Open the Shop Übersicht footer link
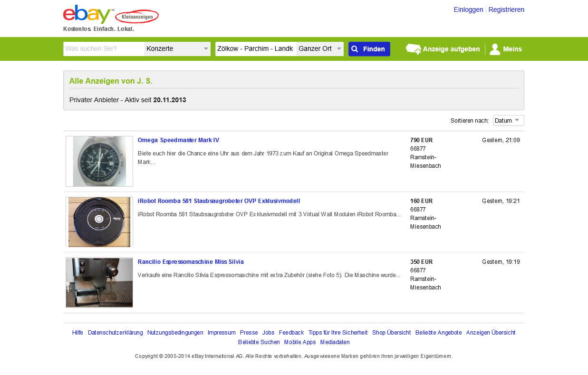 (x=392, y=333)
